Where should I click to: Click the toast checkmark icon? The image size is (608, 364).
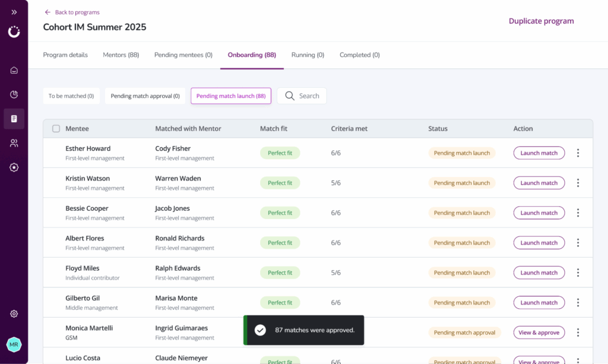click(x=260, y=330)
